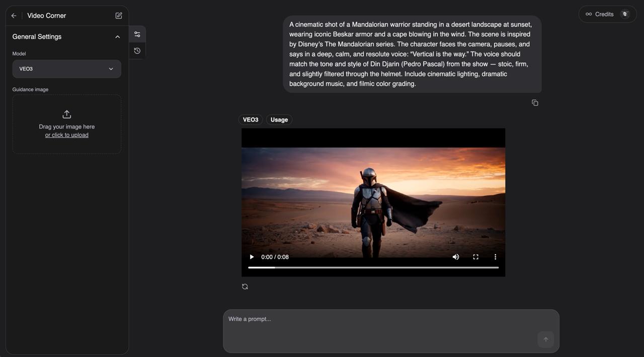Open the settings sliders panel icon
Image resolution: width=644 pixels, height=357 pixels.
137,34
